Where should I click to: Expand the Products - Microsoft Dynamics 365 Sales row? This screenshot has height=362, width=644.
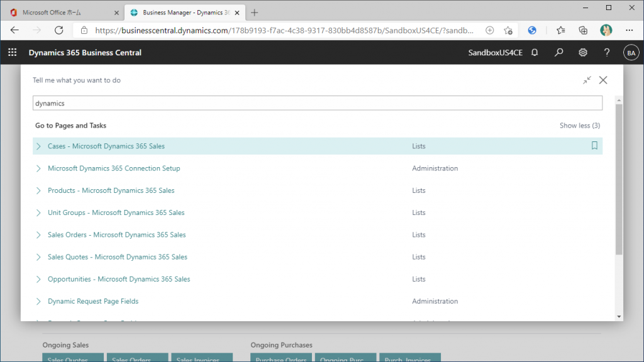click(x=38, y=190)
